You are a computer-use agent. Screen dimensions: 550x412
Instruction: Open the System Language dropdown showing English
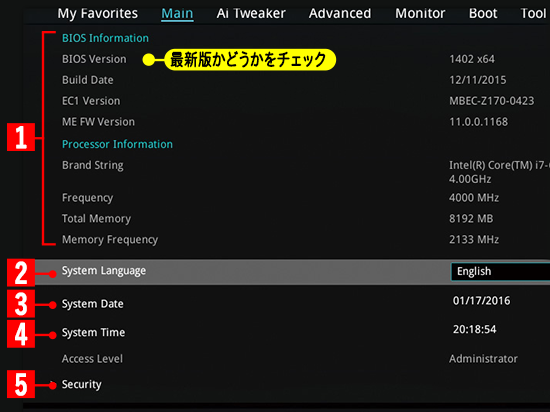(x=500, y=271)
